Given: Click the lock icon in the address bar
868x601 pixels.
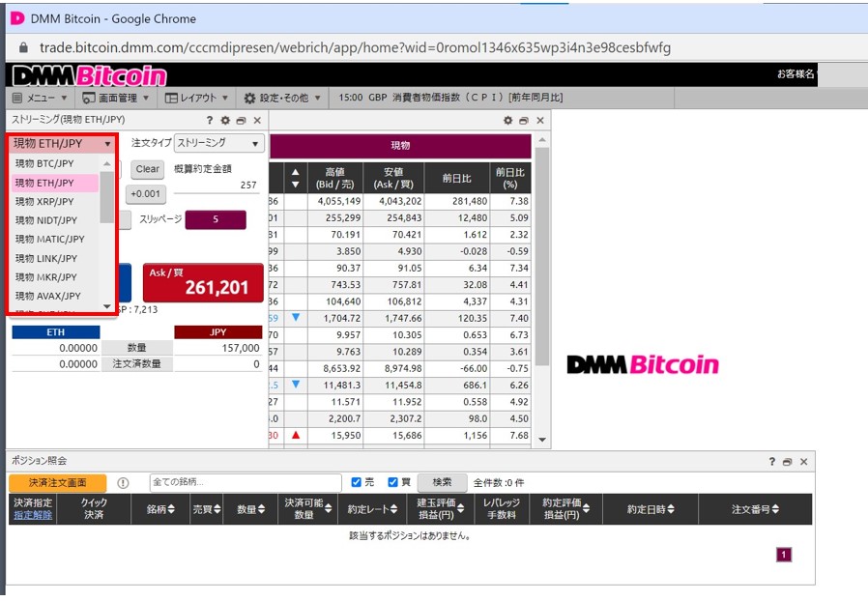Looking at the screenshot, I should click(x=23, y=47).
